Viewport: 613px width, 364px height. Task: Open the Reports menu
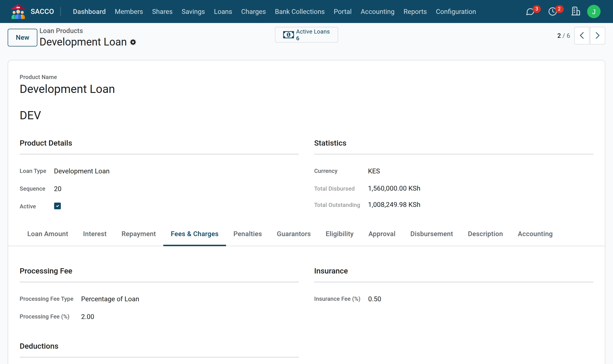(415, 11)
